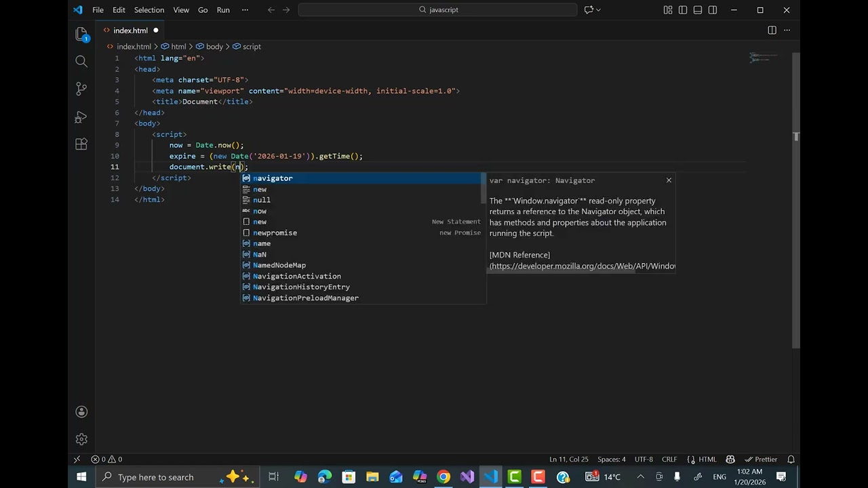Screen dimensions: 868x488
Task: Click Spaces: 4 indentation setting
Action: pos(612,459)
